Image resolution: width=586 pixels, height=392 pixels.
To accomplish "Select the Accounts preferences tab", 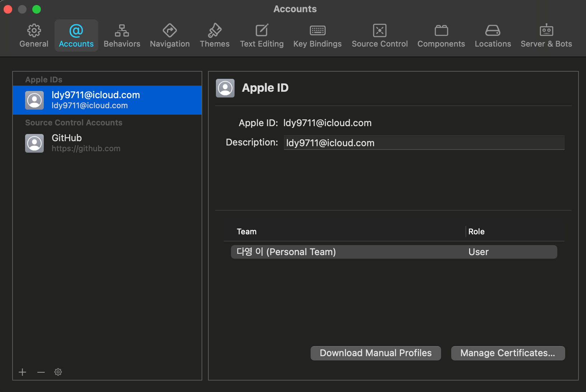I will pos(76,35).
